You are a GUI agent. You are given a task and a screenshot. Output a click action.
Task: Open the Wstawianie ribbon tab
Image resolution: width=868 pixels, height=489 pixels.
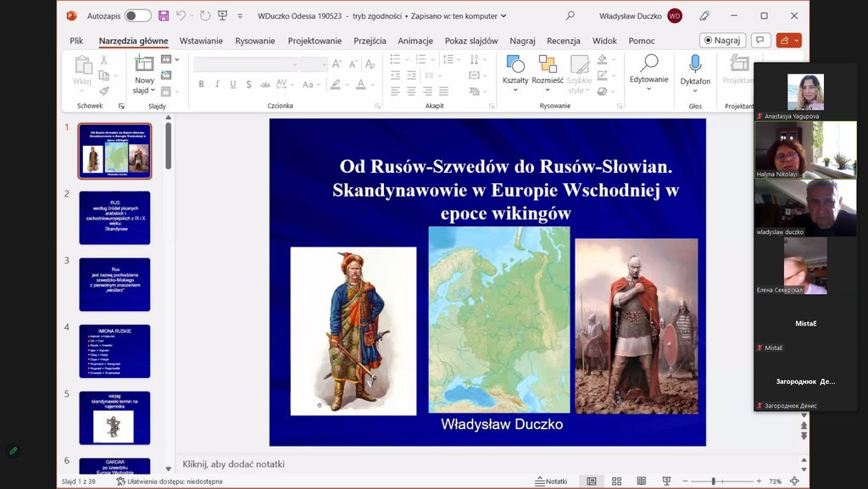[201, 41]
